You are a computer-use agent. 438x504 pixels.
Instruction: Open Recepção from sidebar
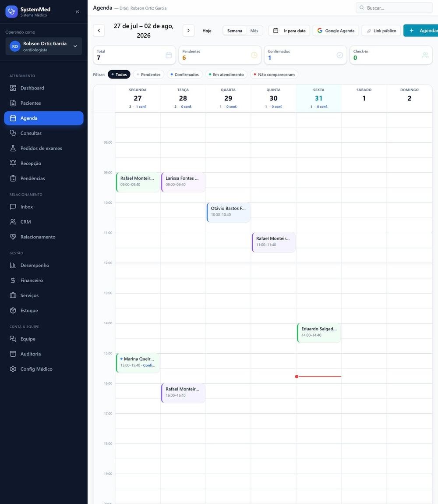pyautogui.click(x=44, y=163)
